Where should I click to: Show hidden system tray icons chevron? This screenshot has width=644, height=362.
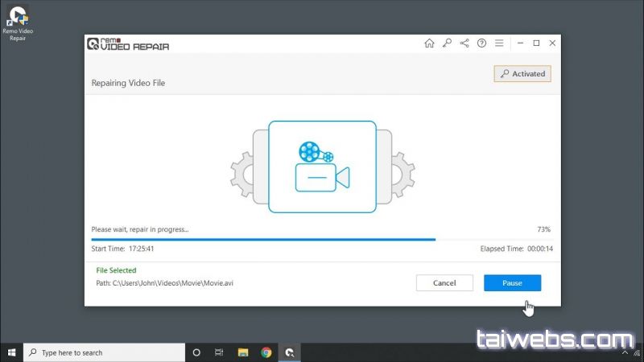(625, 352)
